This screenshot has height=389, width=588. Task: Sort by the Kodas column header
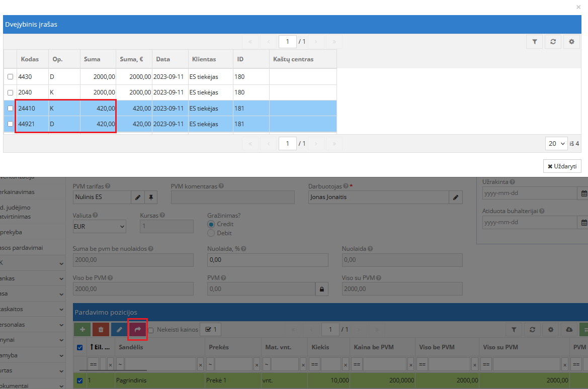point(30,59)
